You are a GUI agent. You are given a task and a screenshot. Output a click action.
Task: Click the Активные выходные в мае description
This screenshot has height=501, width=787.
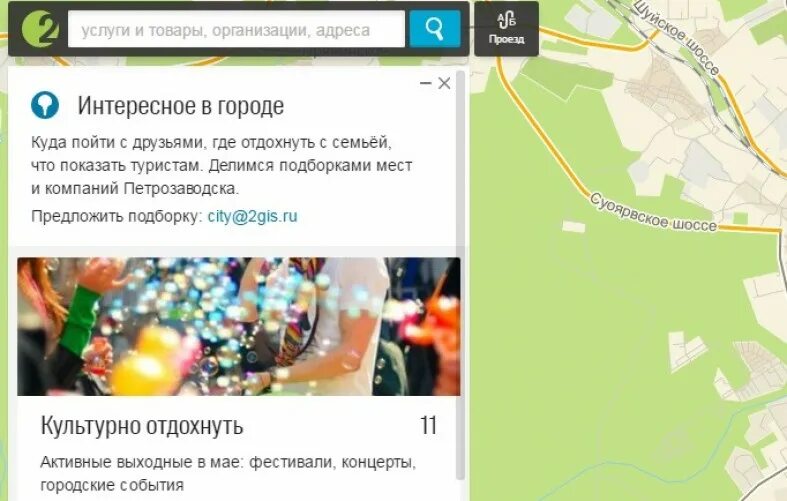click(x=228, y=473)
